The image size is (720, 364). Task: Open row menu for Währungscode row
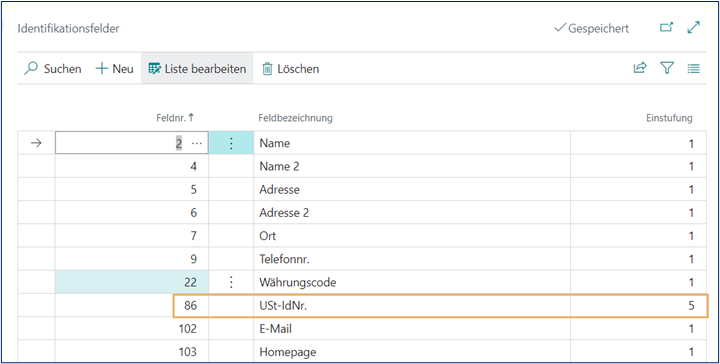point(231,283)
